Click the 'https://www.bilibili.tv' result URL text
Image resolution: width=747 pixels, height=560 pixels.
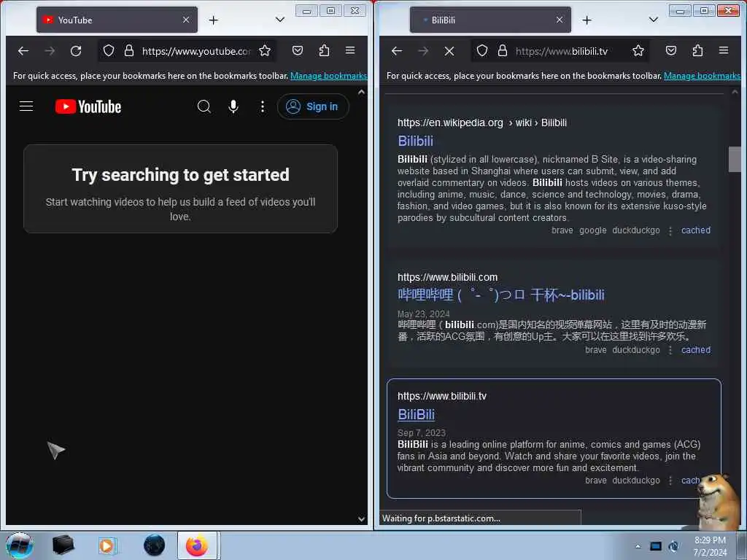pyautogui.click(x=442, y=396)
